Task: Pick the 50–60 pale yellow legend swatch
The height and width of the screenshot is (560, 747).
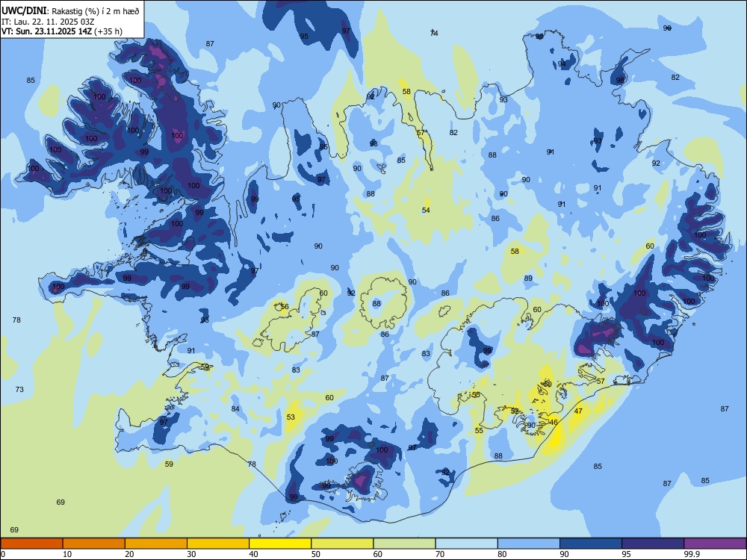Action: click(x=342, y=544)
